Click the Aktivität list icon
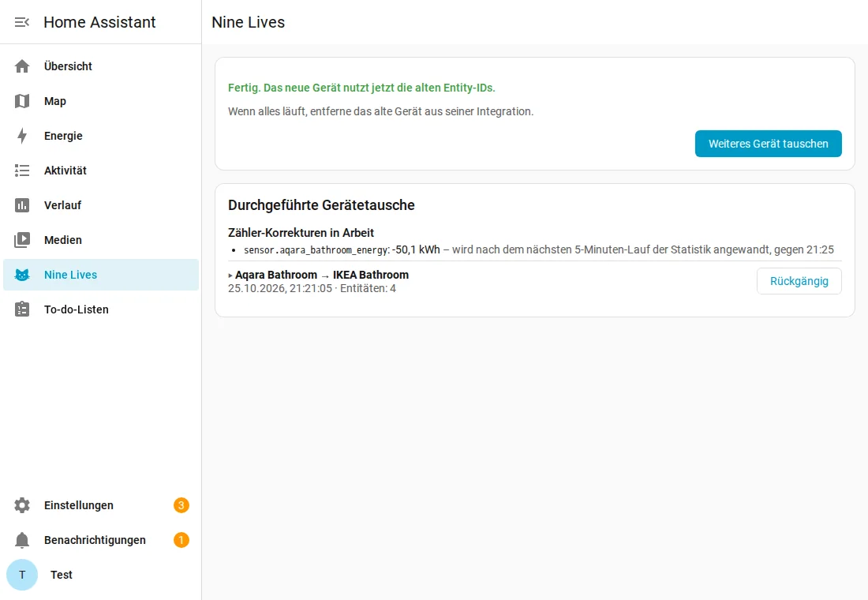The image size is (868, 600). (x=22, y=171)
